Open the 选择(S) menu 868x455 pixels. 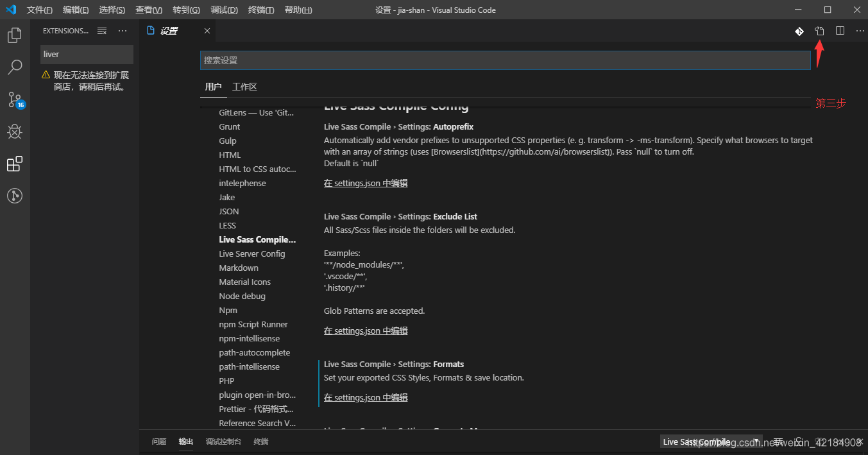[x=112, y=10]
